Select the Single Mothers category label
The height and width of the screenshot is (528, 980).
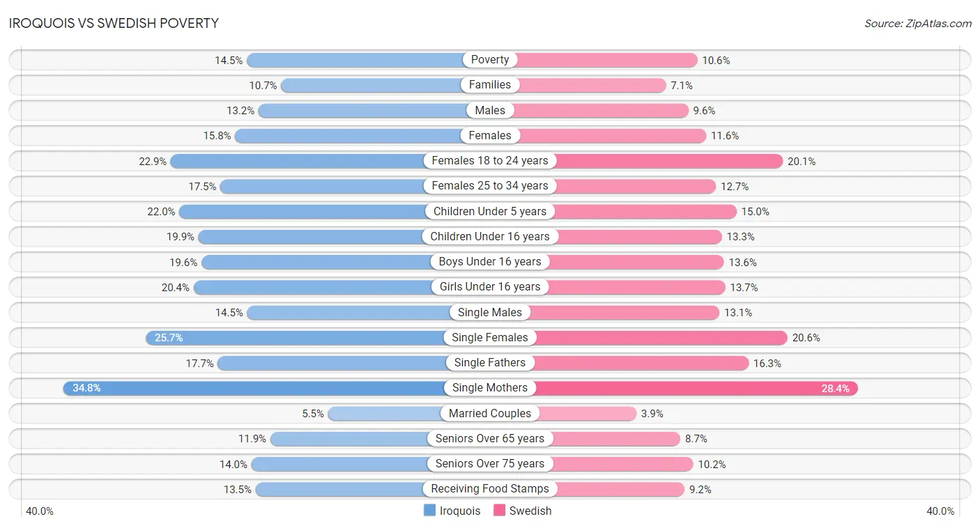click(490, 388)
